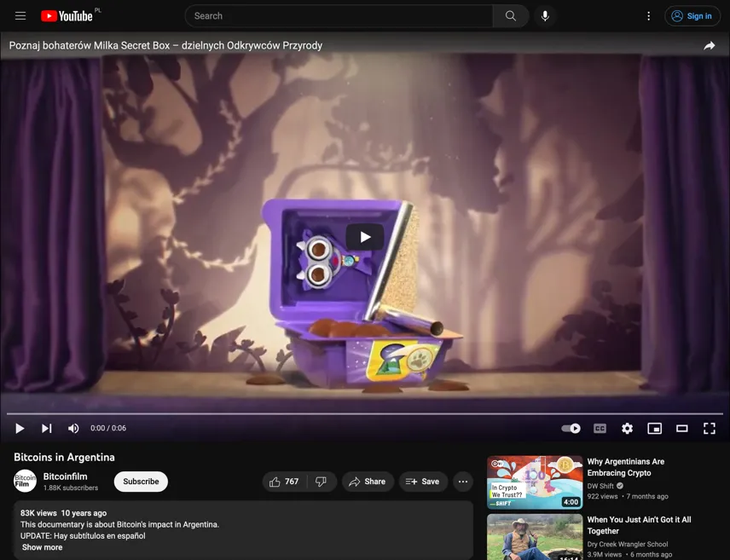Open the Bitcoinfilm channel name link

pyautogui.click(x=65, y=476)
